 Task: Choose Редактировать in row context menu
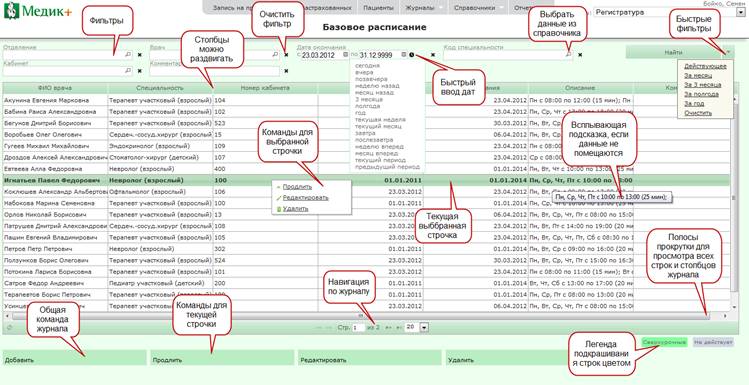[305, 197]
